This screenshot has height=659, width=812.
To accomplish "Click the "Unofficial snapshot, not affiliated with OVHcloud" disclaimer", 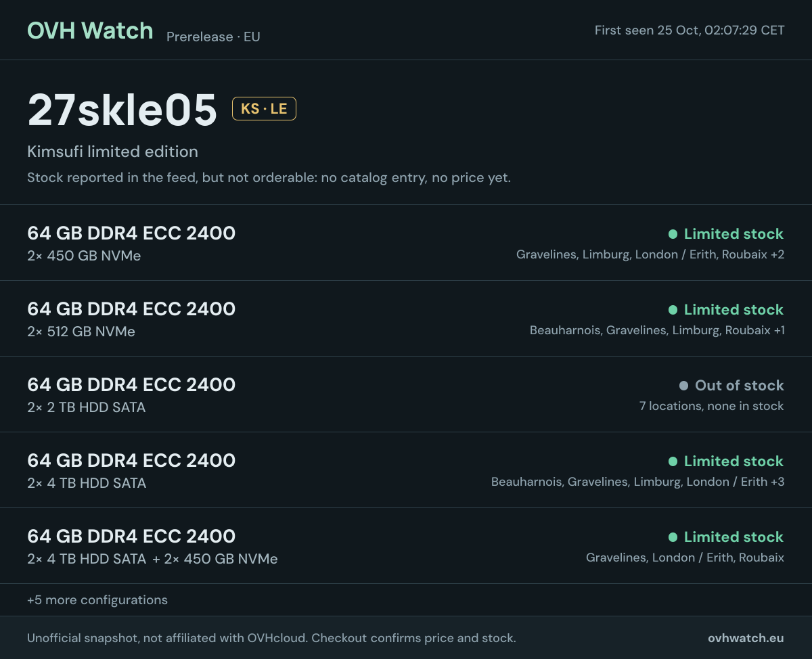I will pos(271,638).
